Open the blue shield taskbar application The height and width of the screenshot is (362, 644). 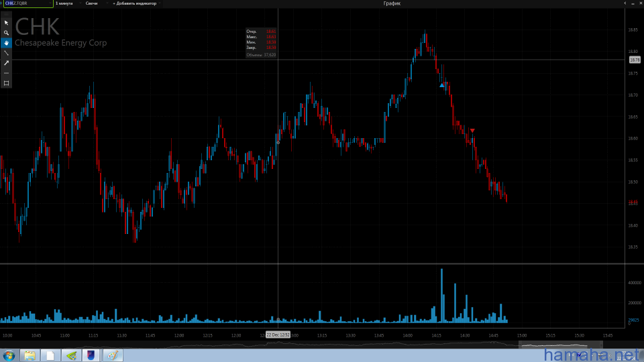(91, 355)
